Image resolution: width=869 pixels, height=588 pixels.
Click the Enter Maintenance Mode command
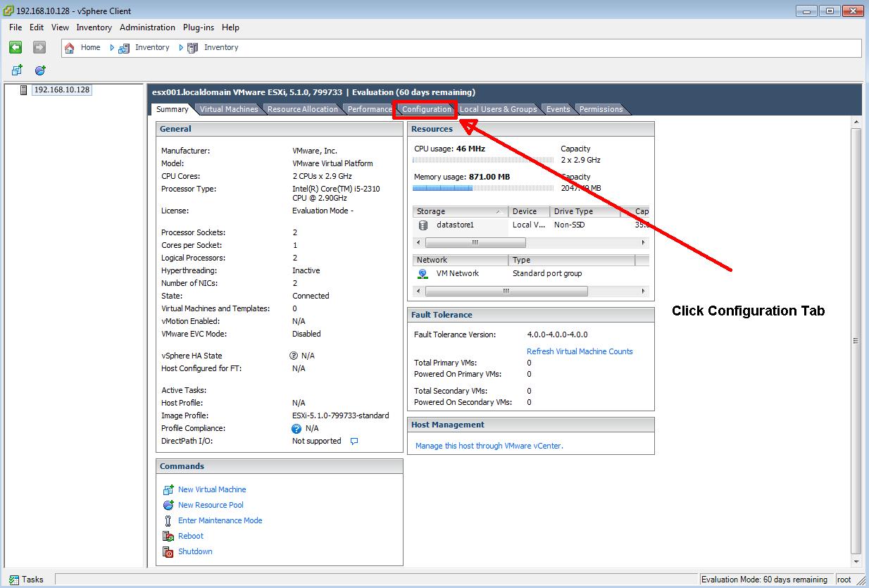[x=220, y=520]
